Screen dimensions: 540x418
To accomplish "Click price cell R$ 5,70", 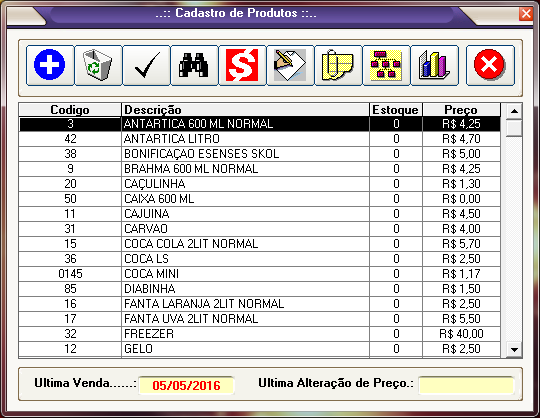I will 461,244.
